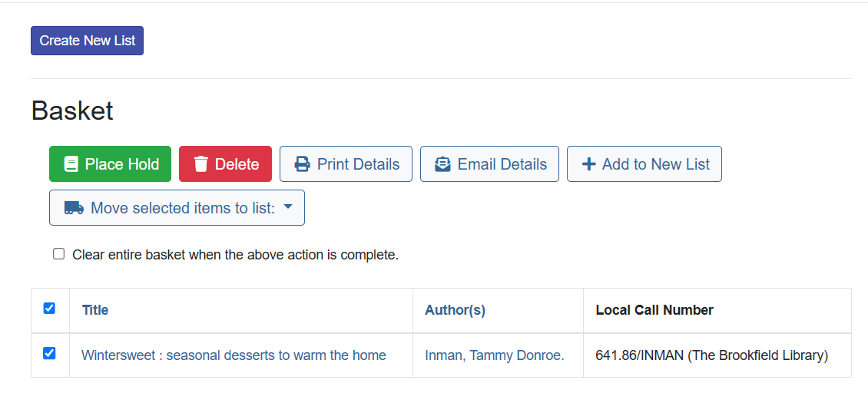Click the Local Call Number column header
Viewport: 868px width, 393px height.
tap(654, 310)
